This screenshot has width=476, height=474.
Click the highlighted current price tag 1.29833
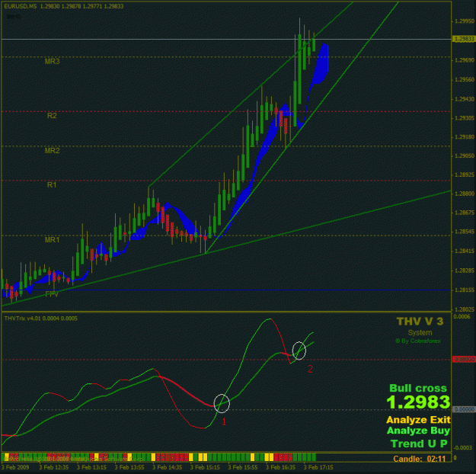pos(463,39)
